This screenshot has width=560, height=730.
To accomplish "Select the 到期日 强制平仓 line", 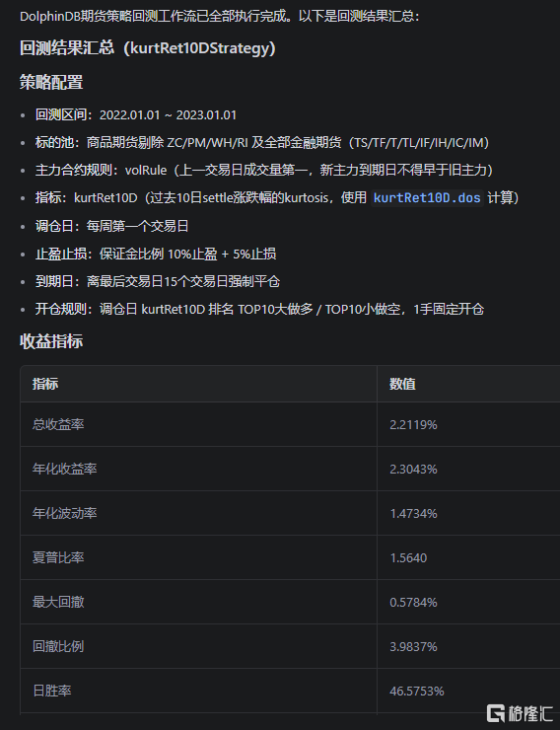I will pyautogui.click(x=158, y=281).
